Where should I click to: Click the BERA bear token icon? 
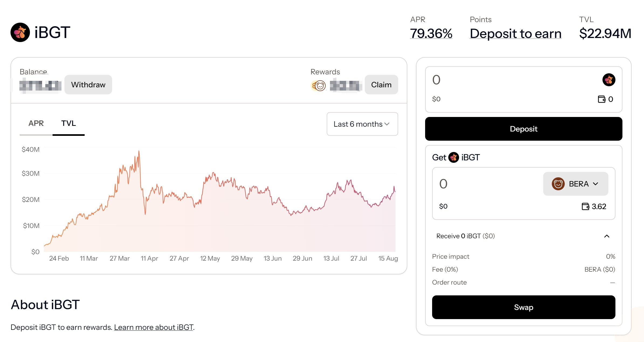[558, 184]
